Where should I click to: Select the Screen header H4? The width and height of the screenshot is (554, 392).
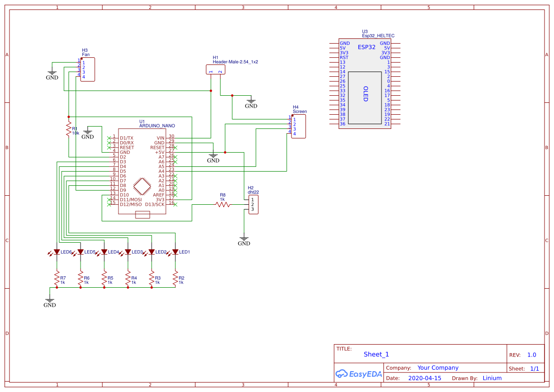point(300,126)
